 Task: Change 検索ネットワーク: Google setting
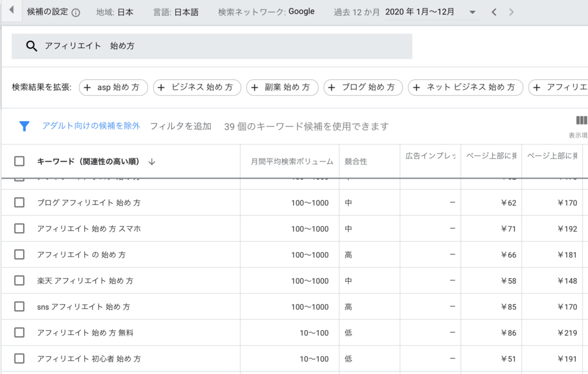[266, 12]
